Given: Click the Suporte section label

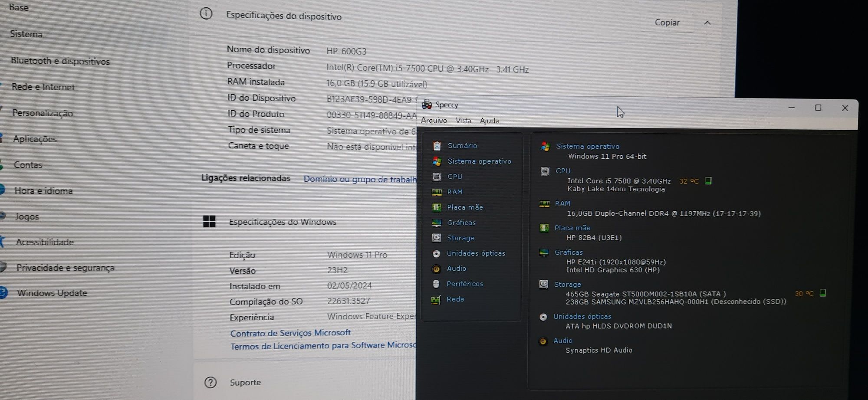Looking at the screenshot, I should [245, 382].
